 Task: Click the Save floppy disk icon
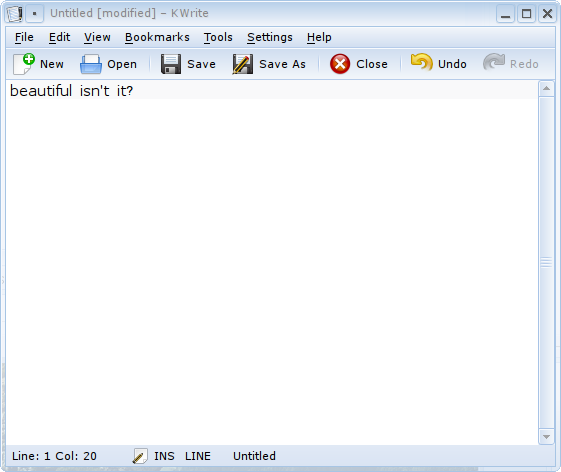pyautogui.click(x=171, y=64)
